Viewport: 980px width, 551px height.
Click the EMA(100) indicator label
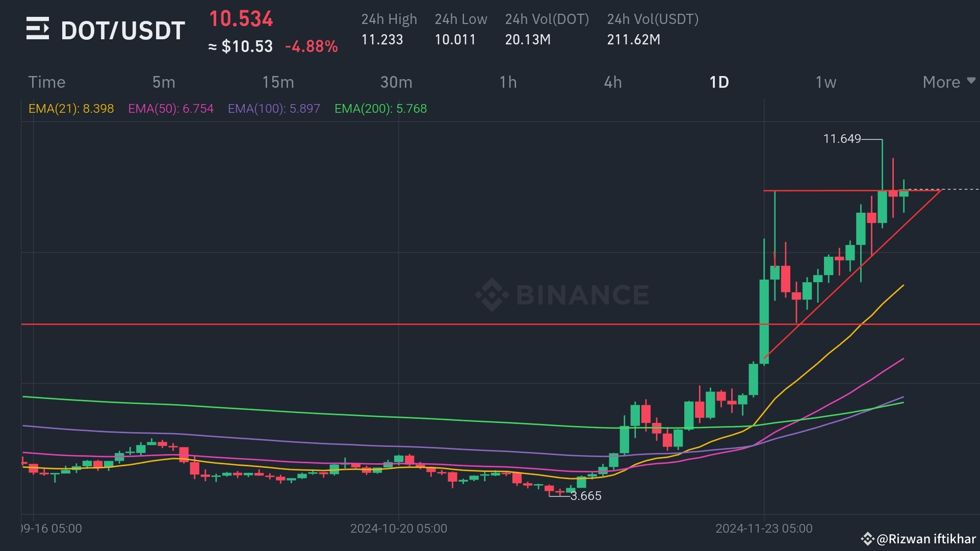coord(274,109)
